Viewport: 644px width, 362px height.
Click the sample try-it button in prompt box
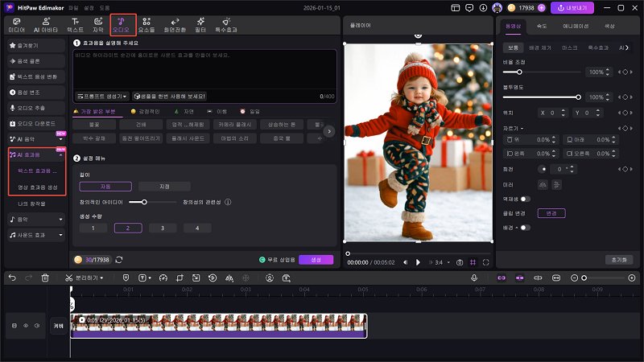(170, 96)
